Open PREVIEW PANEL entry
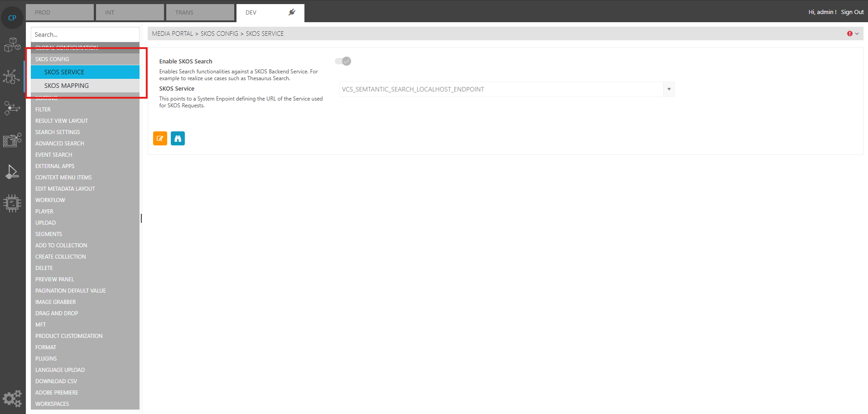This screenshot has width=868, height=414. tap(85, 279)
